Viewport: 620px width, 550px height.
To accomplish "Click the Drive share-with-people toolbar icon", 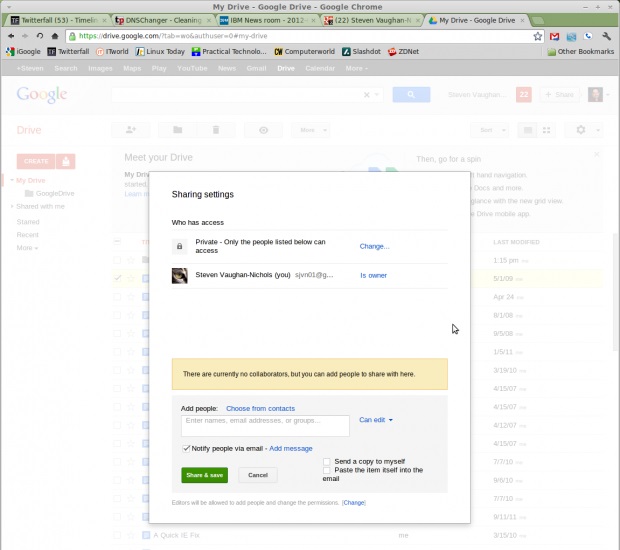I will point(131,130).
